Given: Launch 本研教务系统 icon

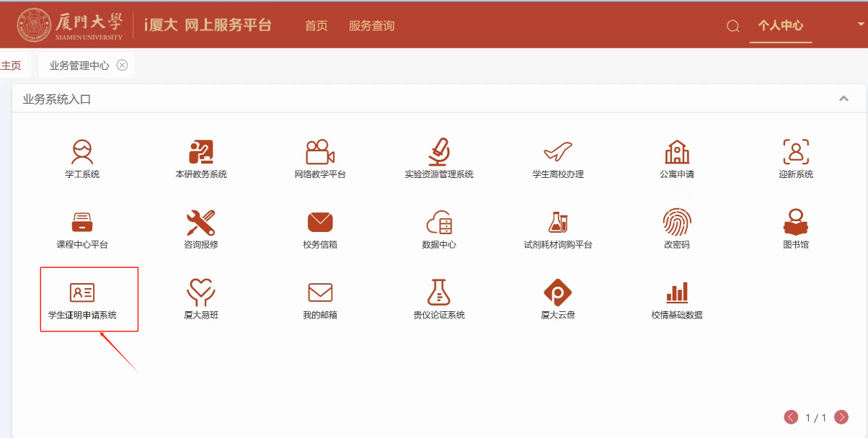Looking at the screenshot, I should click(201, 152).
